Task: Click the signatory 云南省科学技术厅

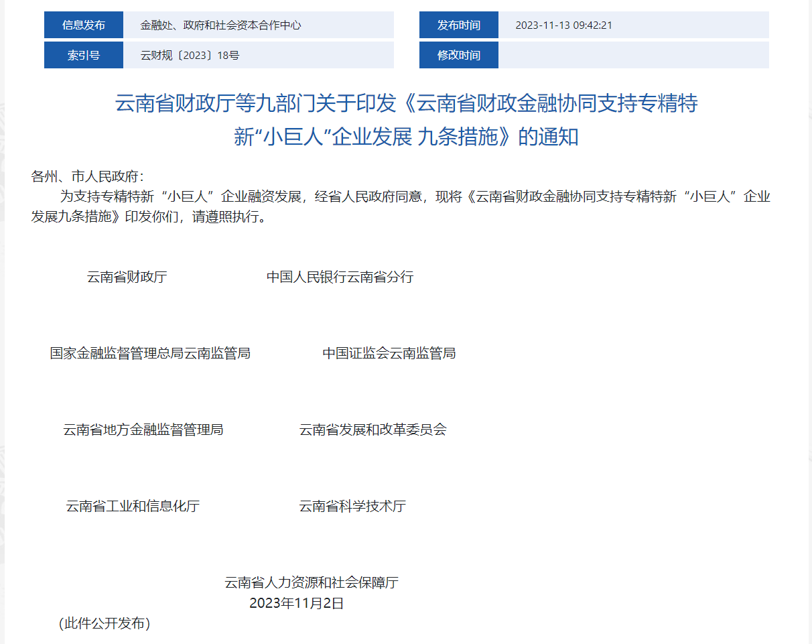Action: pyautogui.click(x=352, y=506)
